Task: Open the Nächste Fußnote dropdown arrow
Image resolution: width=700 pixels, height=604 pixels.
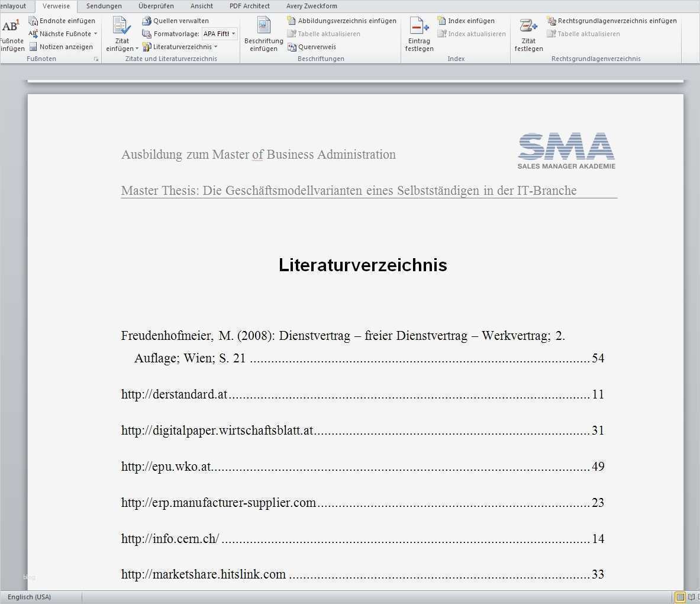Action: pos(95,34)
